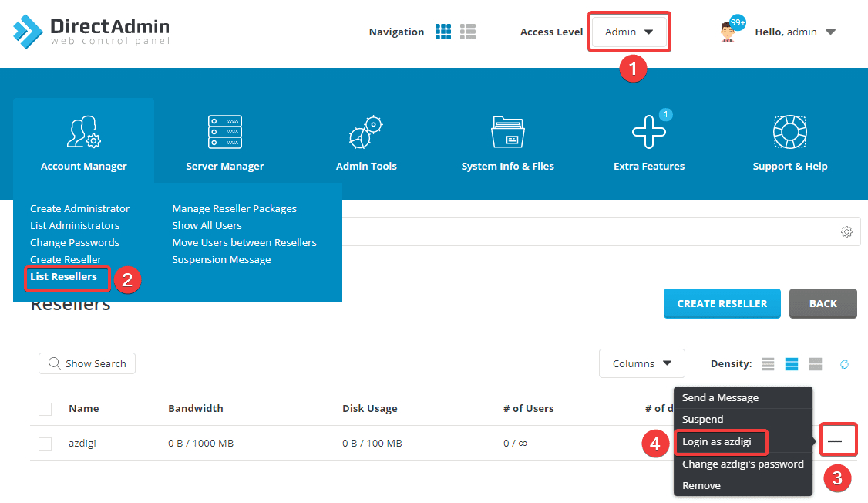Refresh the resellers list
Screen dimensions: 868x503
(844, 363)
